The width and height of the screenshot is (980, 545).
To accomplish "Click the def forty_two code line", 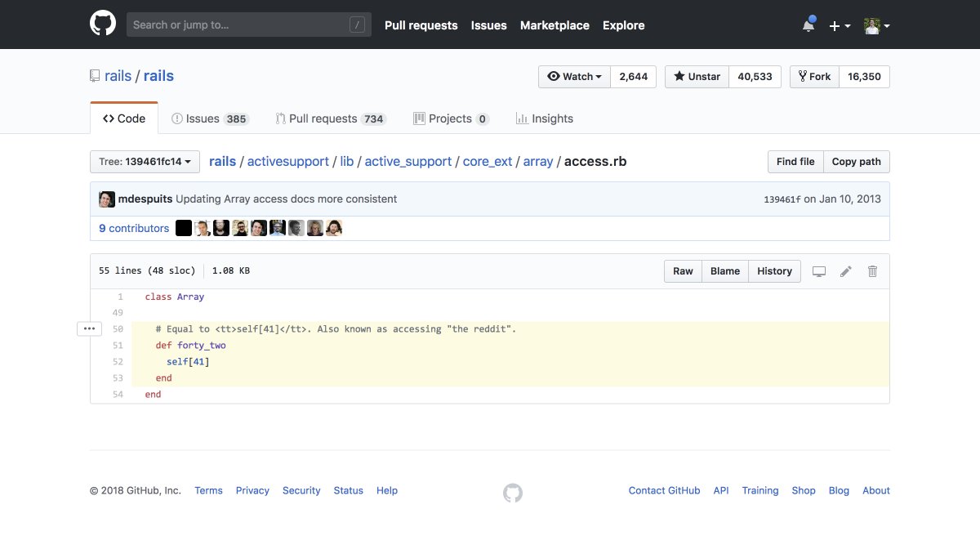I will [510, 346].
